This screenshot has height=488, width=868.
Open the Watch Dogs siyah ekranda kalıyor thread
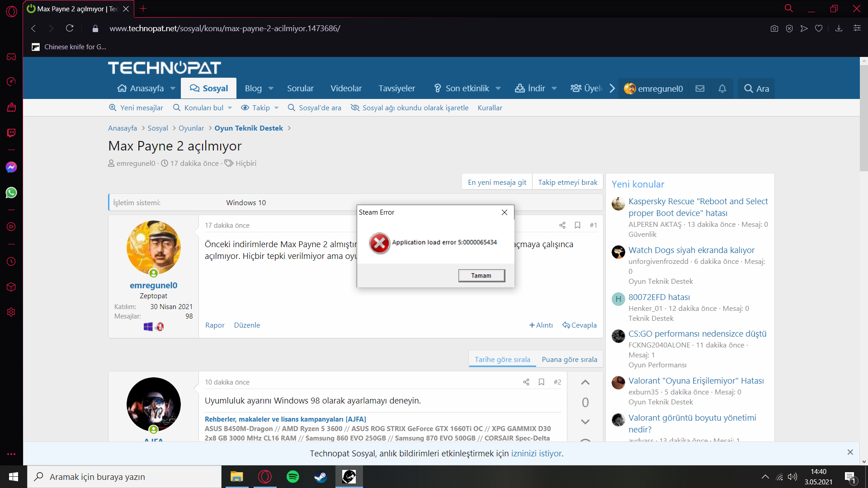691,250
